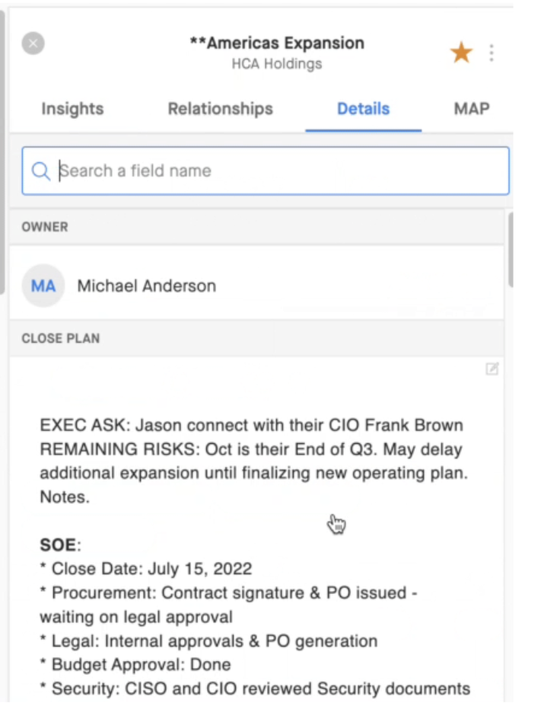Viewport: 560px width, 728px height.
Task: Click the left edge vertical scrollbar
Action: [x=2, y=152]
